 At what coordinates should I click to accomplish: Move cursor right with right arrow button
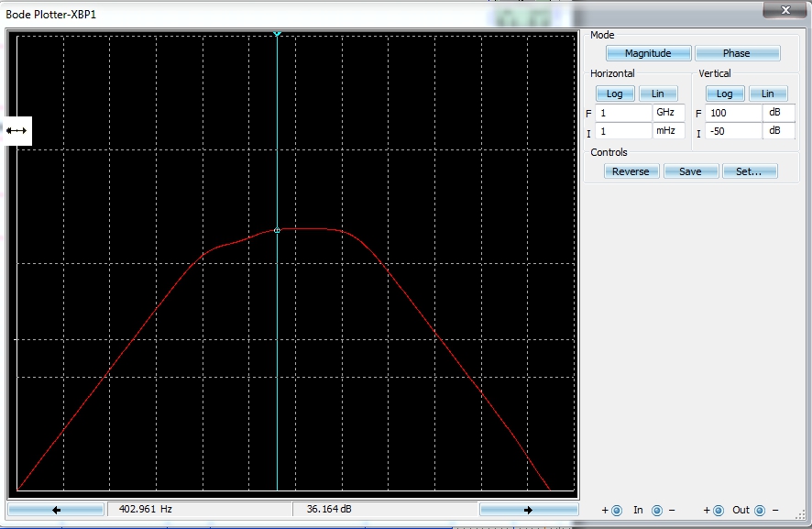pyautogui.click(x=528, y=510)
